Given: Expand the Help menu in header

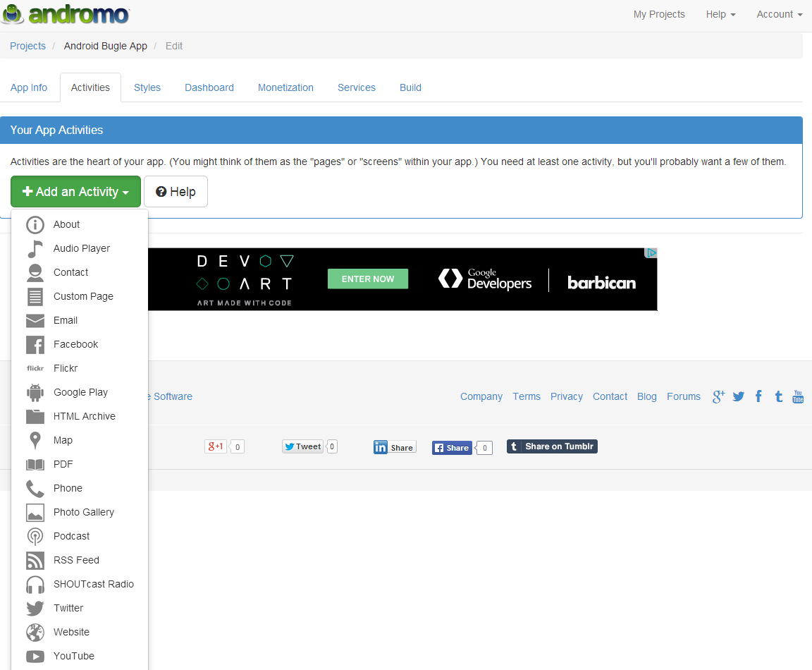Looking at the screenshot, I should [x=721, y=15].
